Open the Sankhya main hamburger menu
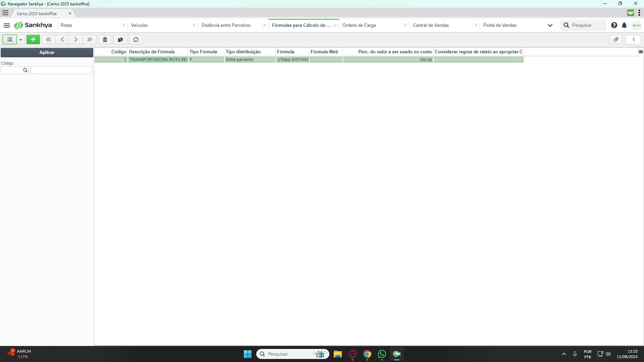Screen dimensions: 644x362 point(6,25)
